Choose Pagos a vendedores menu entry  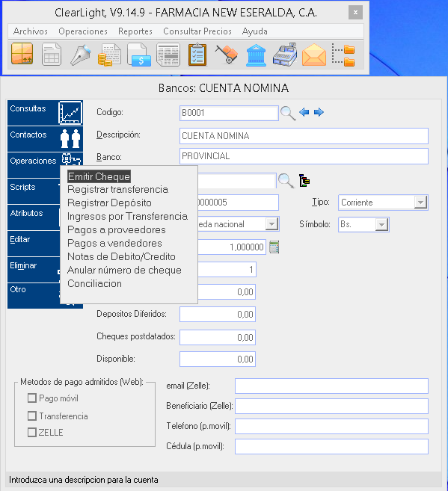(x=114, y=244)
